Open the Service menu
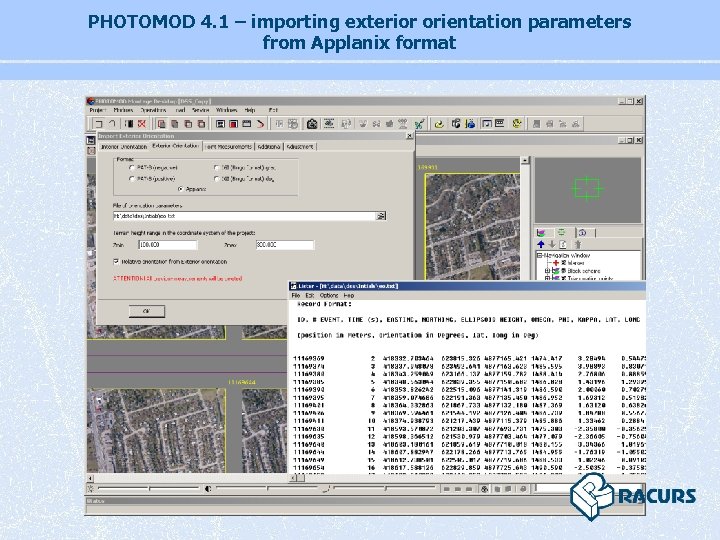Viewport: 720px width, 540px height. click(x=201, y=110)
